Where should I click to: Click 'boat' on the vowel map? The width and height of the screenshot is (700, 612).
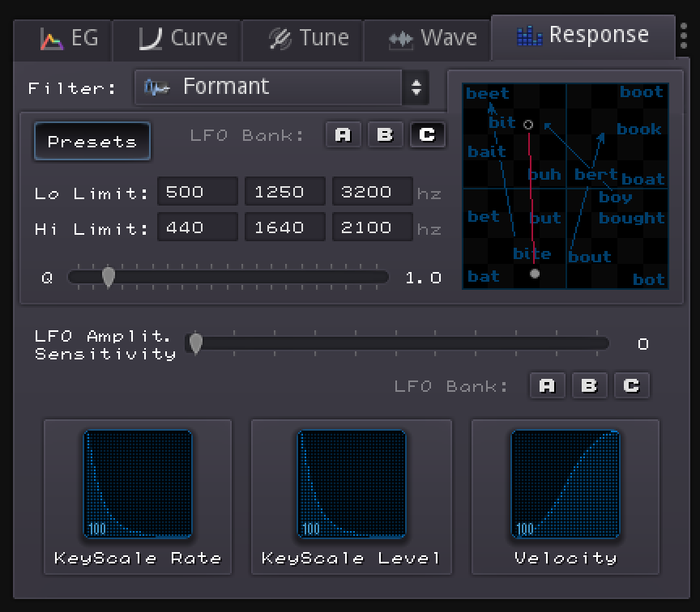click(643, 180)
